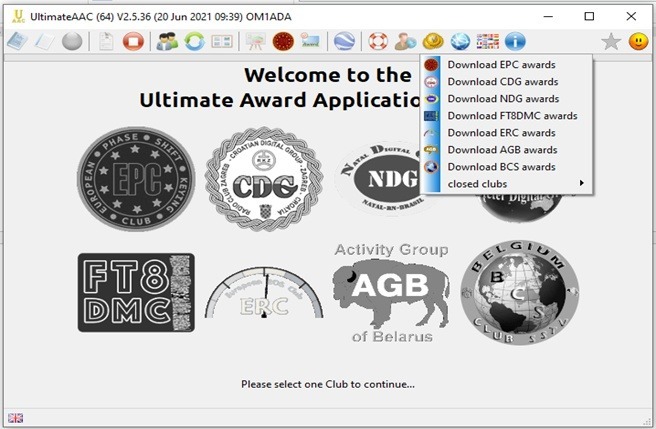Viewport: 656px width, 429px height.
Task: Click the document page toolbar icon
Action: [x=106, y=41]
